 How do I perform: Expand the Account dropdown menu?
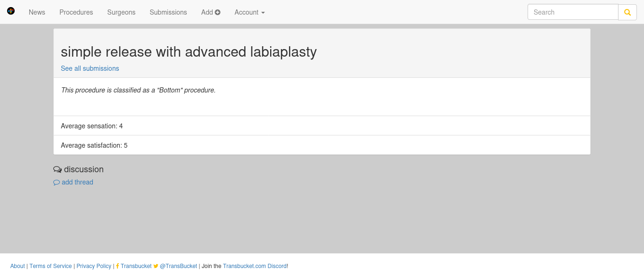pyautogui.click(x=250, y=12)
